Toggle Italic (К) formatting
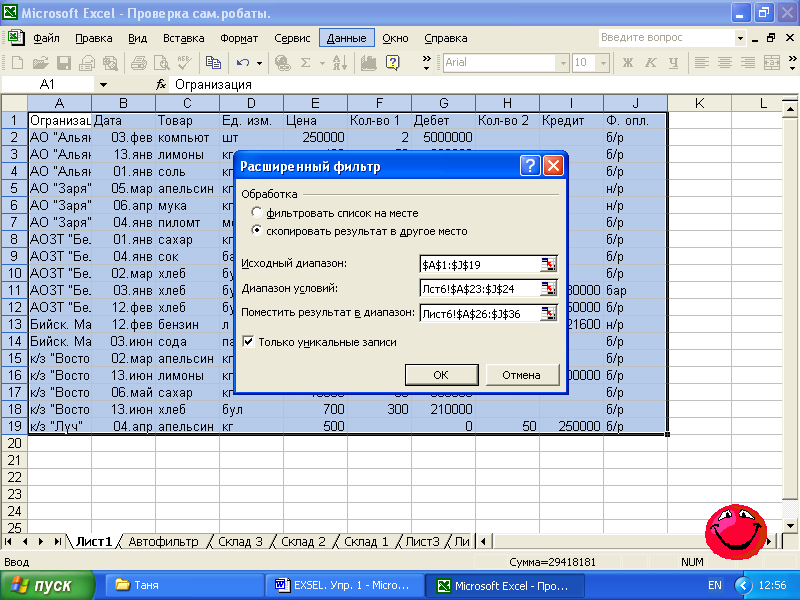 coord(651,62)
